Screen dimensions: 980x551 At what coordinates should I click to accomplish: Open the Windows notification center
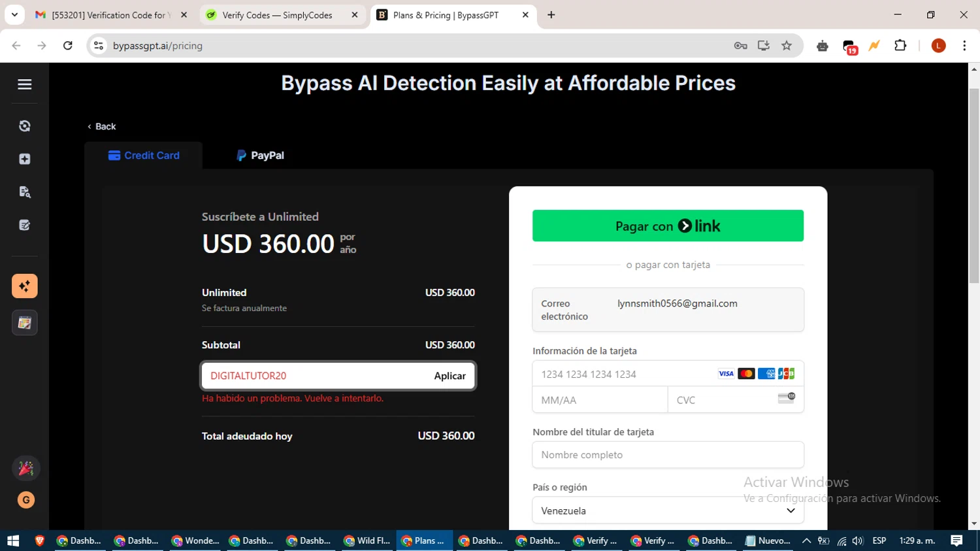tap(956, 541)
